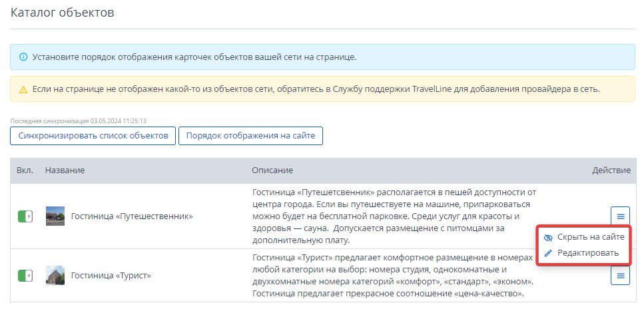This screenshot has height=313, width=644.
Task: Click «Синхронизировать список объектов» button
Action: pos(93,136)
